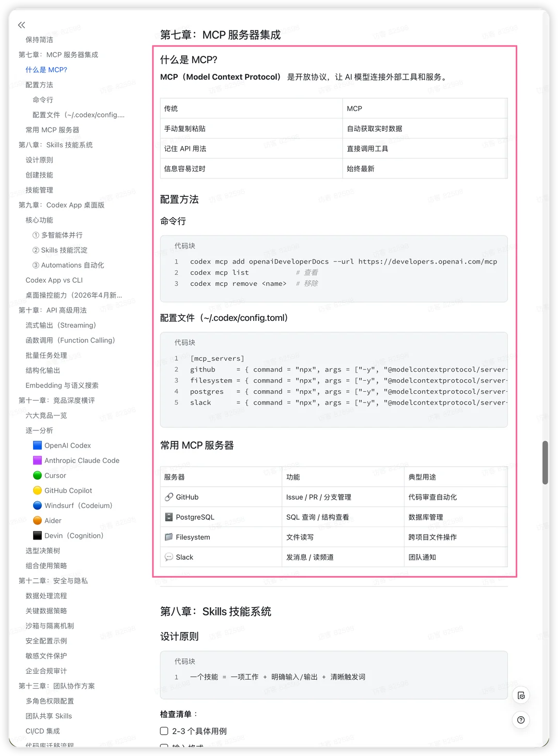The width and height of the screenshot is (558, 756).
Task: Open 沙箱与隔离机制 outline entry
Action: point(50,626)
